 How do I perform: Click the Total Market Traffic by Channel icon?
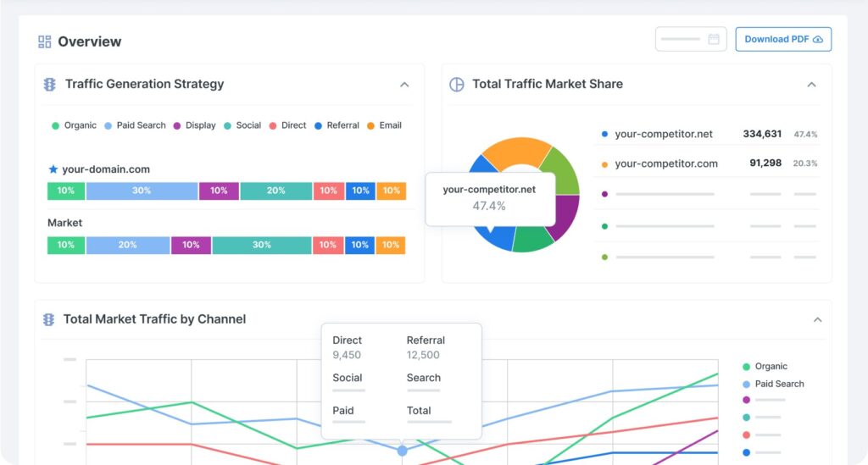click(48, 319)
